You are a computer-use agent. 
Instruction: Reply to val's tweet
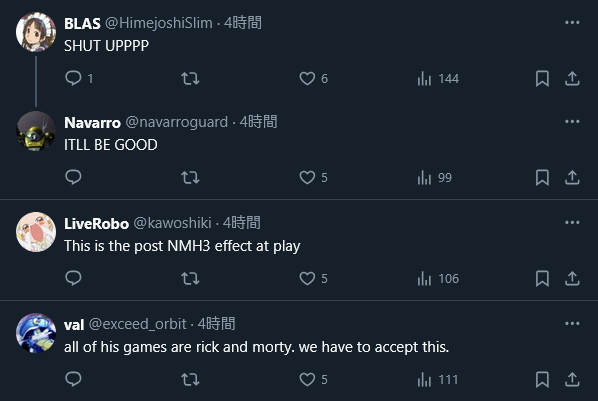[x=74, y=379]
